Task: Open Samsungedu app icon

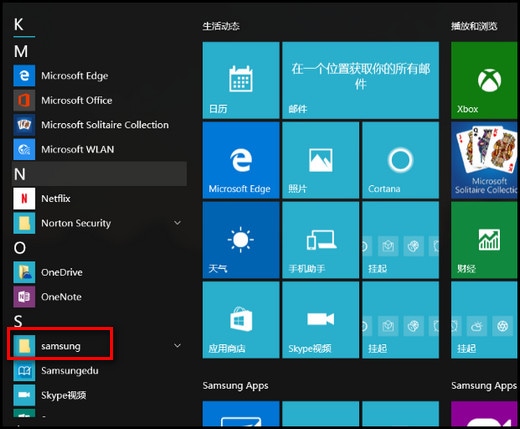Action: pyautogui.click(x=24, y=371)
